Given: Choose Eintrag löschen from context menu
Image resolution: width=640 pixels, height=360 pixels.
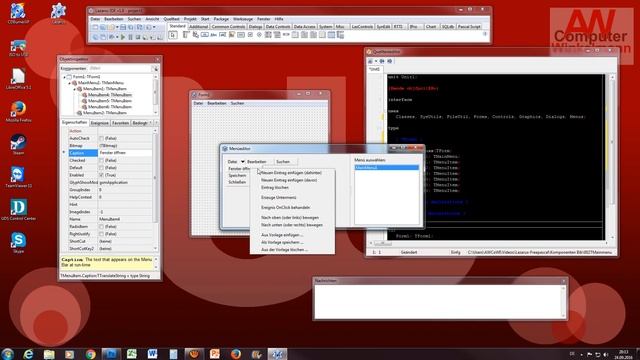Looking at the screenshot, I should (275, 188).
